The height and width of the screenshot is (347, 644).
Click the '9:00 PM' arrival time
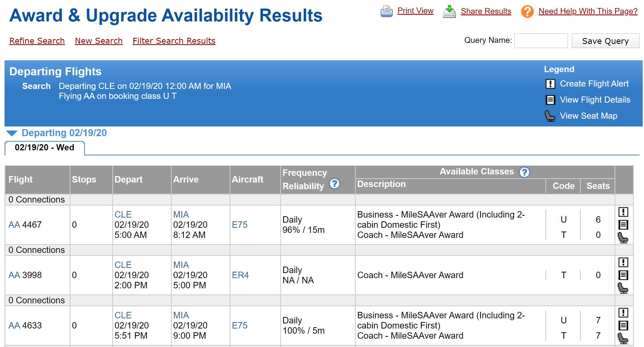point(190,335)
